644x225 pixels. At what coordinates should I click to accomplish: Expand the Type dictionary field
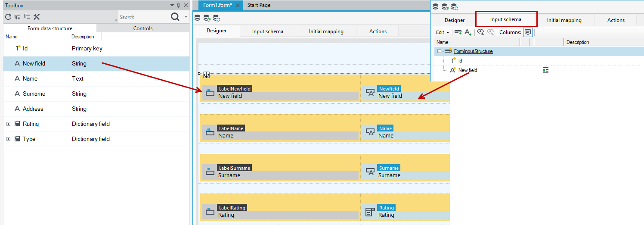click(8, 139)
